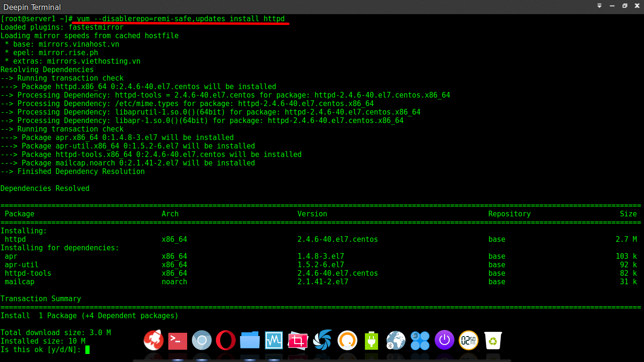
Task: Click the Deepin Terminal title text
Action: point(32,8)
